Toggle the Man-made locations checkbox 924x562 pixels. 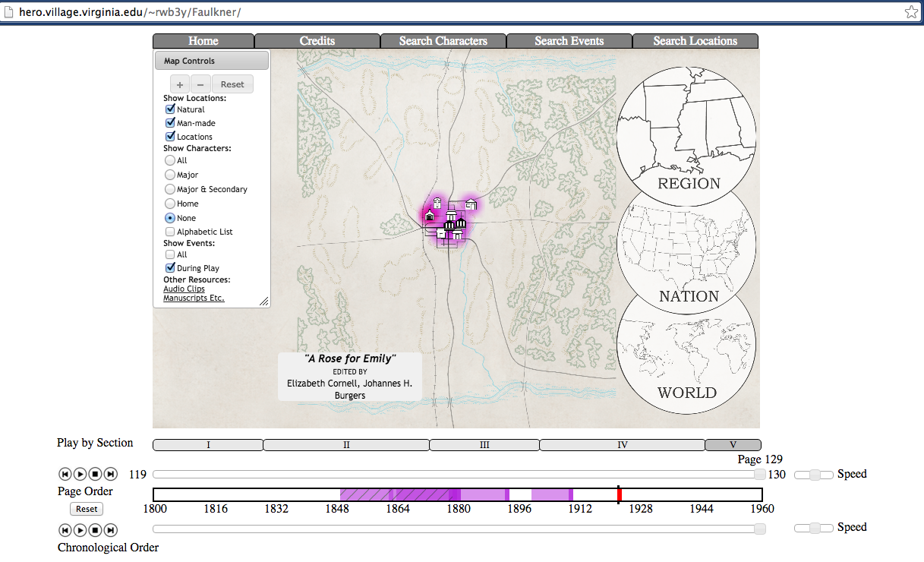tap(170, 123)
